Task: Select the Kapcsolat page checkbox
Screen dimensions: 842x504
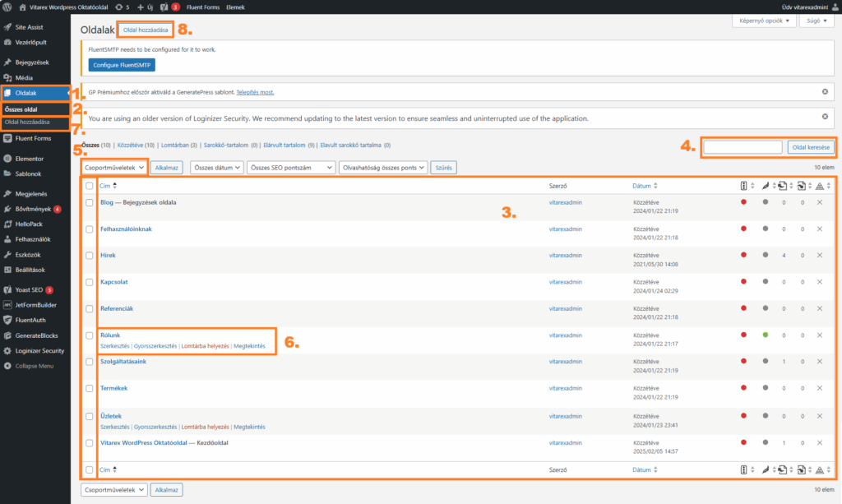Action: pos(90,282)
